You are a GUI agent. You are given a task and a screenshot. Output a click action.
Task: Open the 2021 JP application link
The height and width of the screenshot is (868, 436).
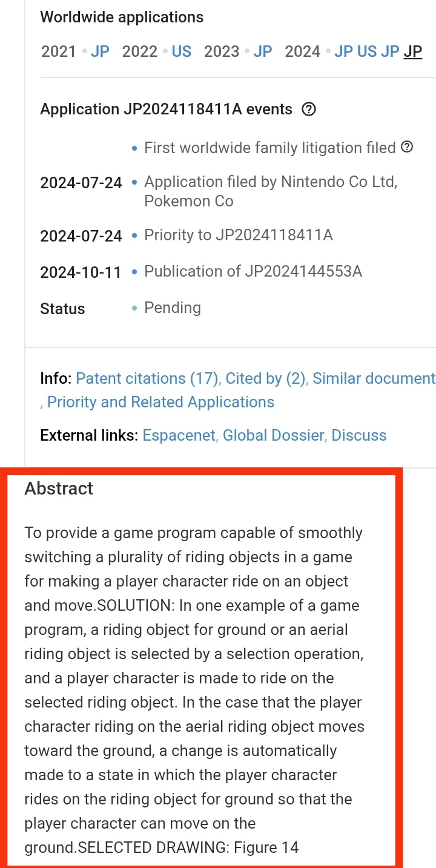(x=100, y=51)
